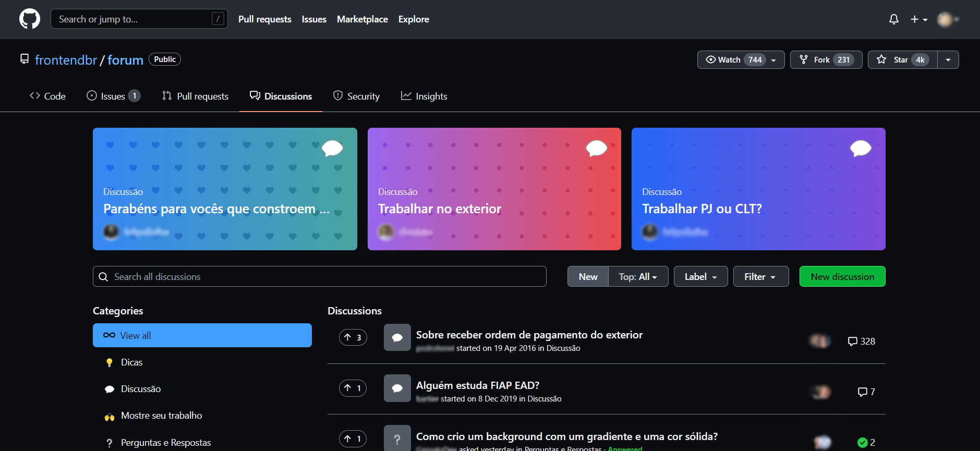The image size is (980, 451).
Task: Go to Pull requests in top navigation
Action: click(265, 19)
